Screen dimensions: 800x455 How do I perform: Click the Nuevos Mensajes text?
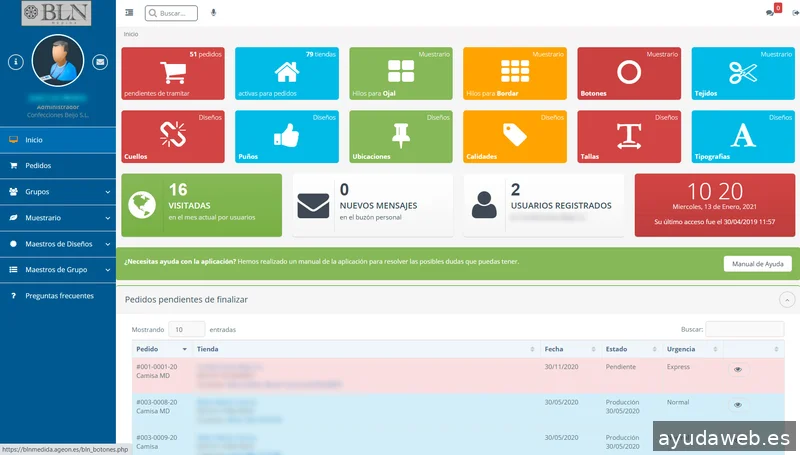(379, 206)
